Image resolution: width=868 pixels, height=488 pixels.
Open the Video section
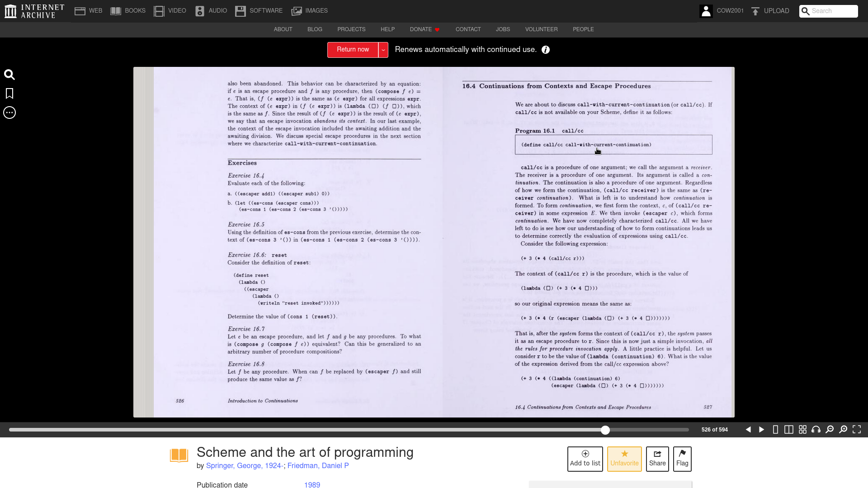pos(170,11)
